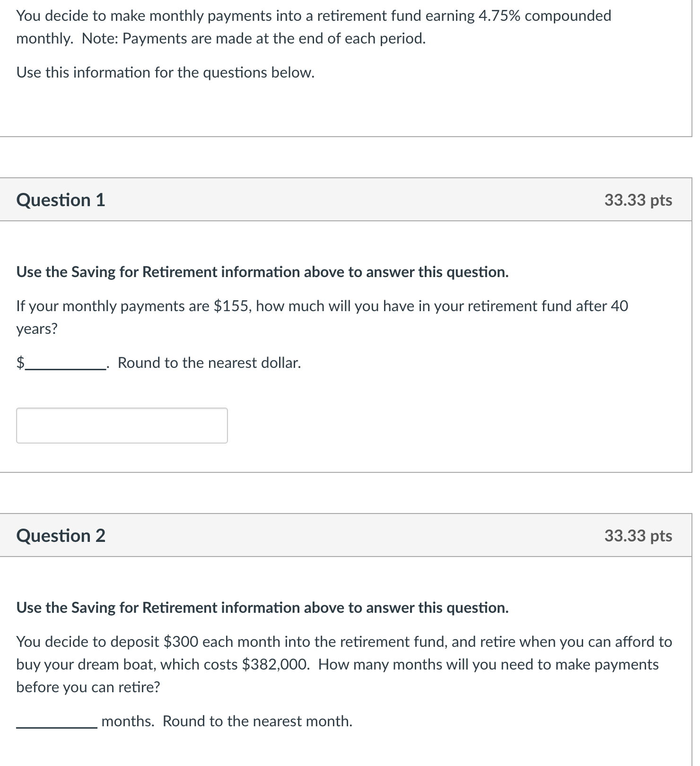Select the 'Use this information' instruction line
The image size is (700, 766).
pos(165,72)
